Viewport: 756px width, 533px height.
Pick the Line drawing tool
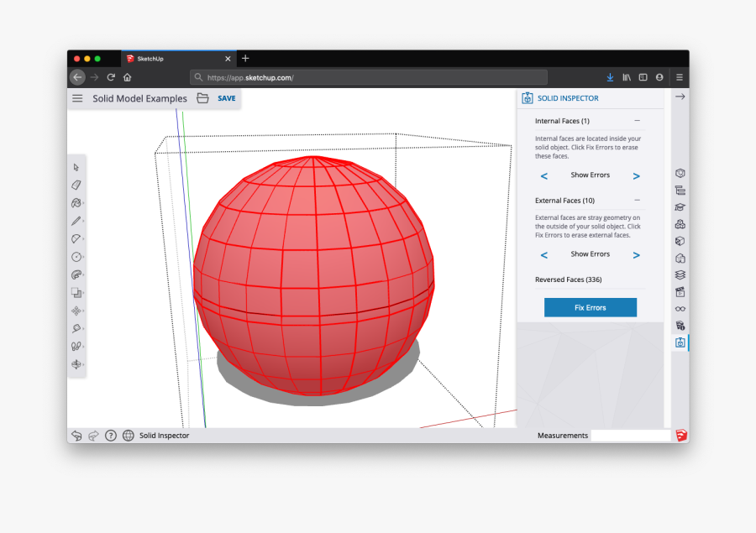point(76,220)
